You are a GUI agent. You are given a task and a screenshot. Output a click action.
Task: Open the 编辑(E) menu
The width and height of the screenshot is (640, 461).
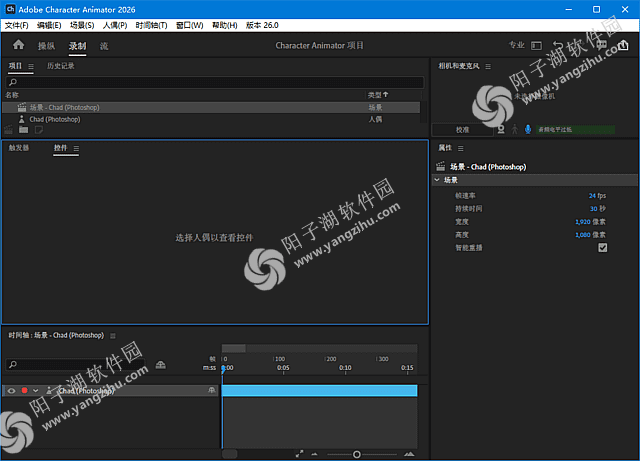point(49,25)
